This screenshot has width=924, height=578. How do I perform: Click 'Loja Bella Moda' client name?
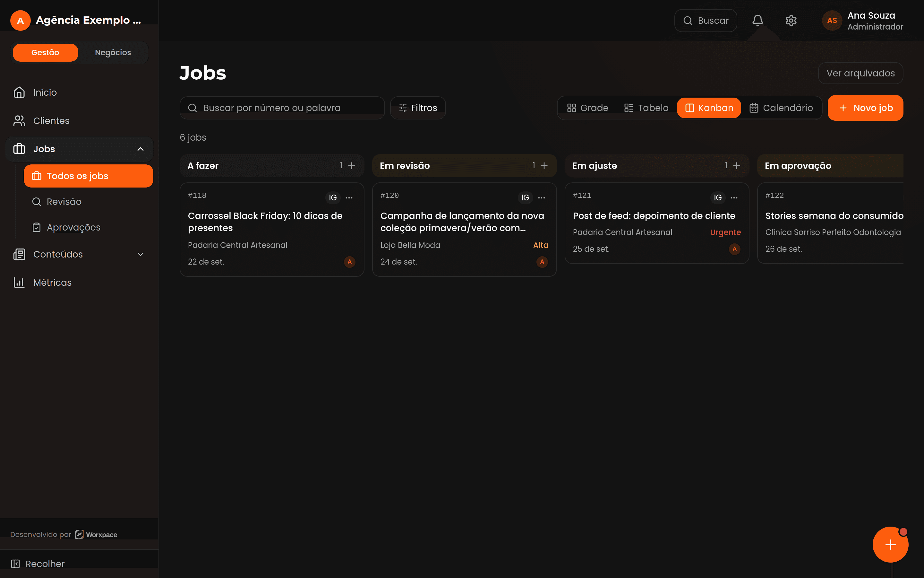tap(410, 245)
